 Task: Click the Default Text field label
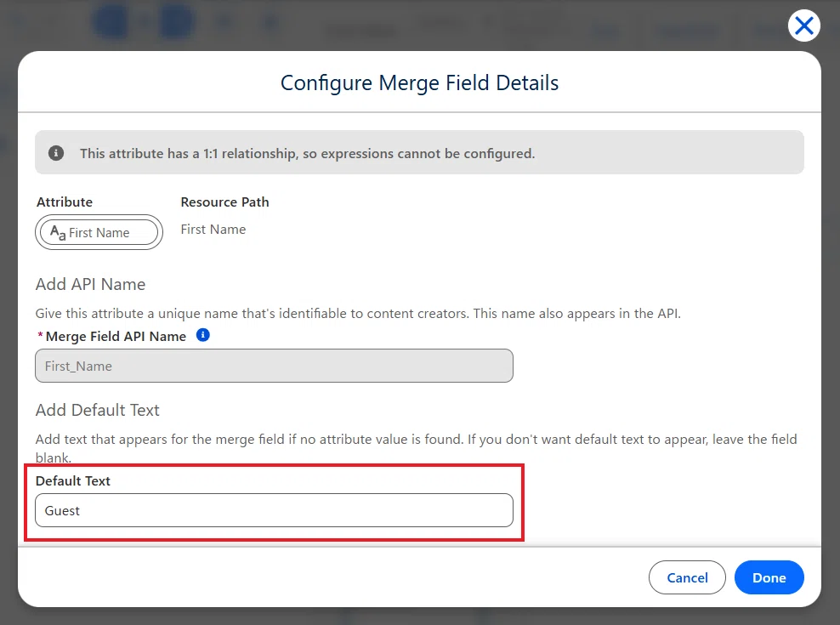[73, 480]
